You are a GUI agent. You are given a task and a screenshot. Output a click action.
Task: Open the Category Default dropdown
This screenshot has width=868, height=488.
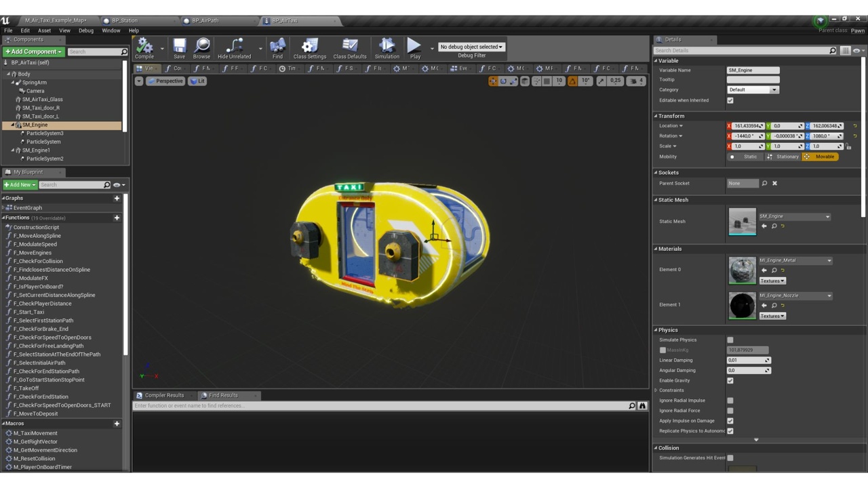(753, 89)
